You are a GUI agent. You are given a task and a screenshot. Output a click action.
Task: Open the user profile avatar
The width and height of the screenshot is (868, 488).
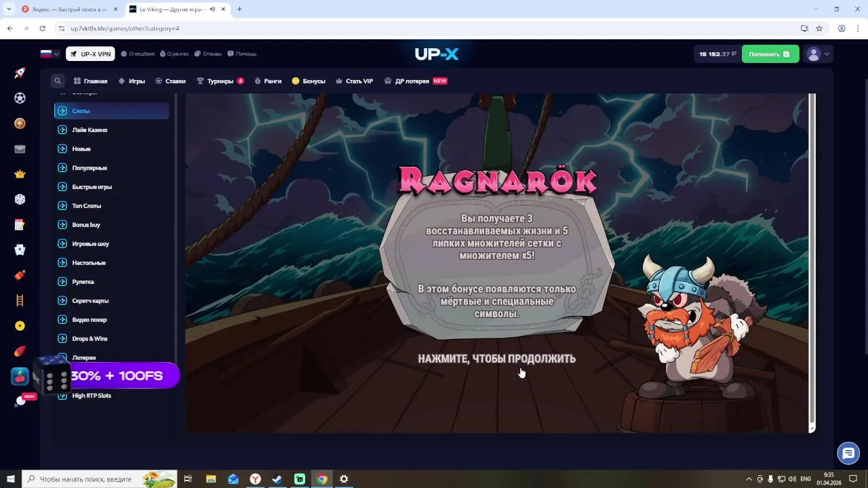point(814,54)
